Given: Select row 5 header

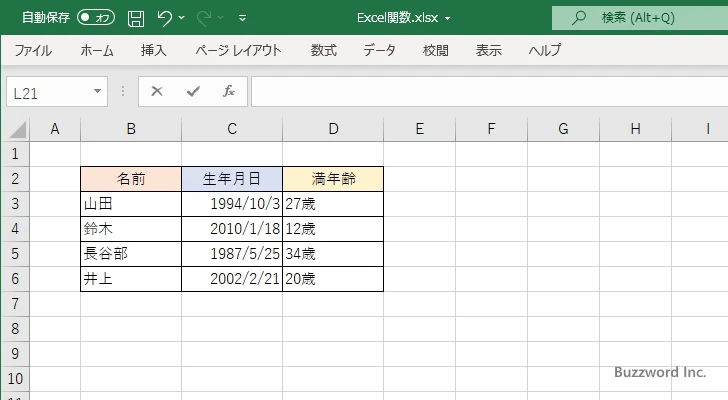Looking at the screenshot, I should click(x=14, y=254).
